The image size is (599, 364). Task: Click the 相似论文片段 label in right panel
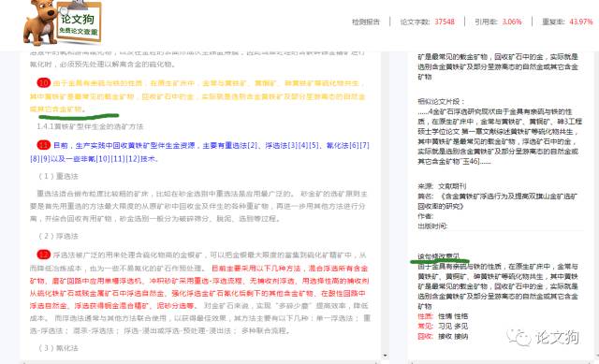coord(441,102)
